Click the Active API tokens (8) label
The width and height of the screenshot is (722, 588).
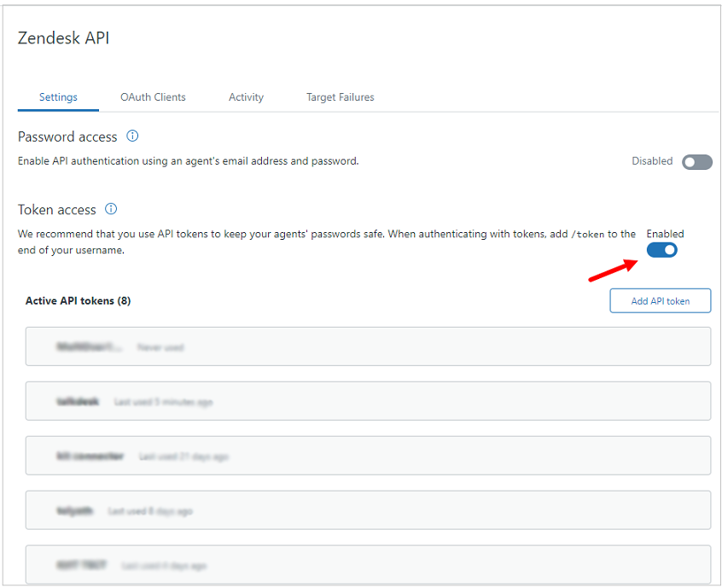point(78,300)
